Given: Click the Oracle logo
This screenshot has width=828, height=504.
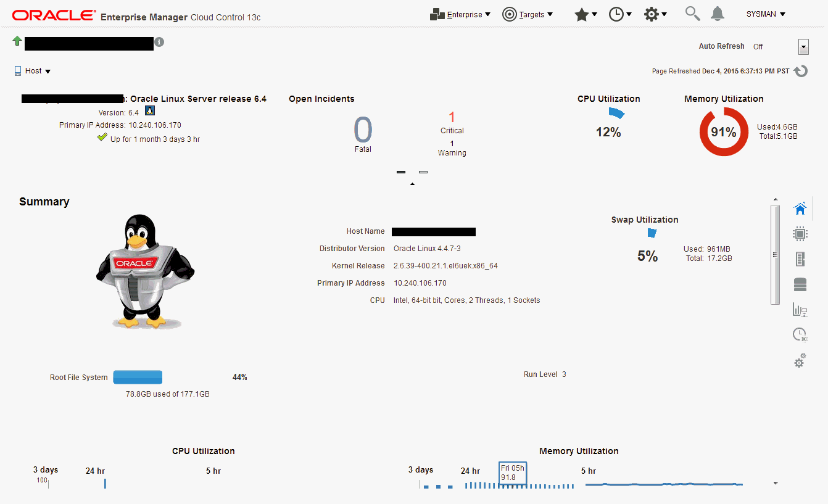Looking at the screenshot, I should click(54, 15).
